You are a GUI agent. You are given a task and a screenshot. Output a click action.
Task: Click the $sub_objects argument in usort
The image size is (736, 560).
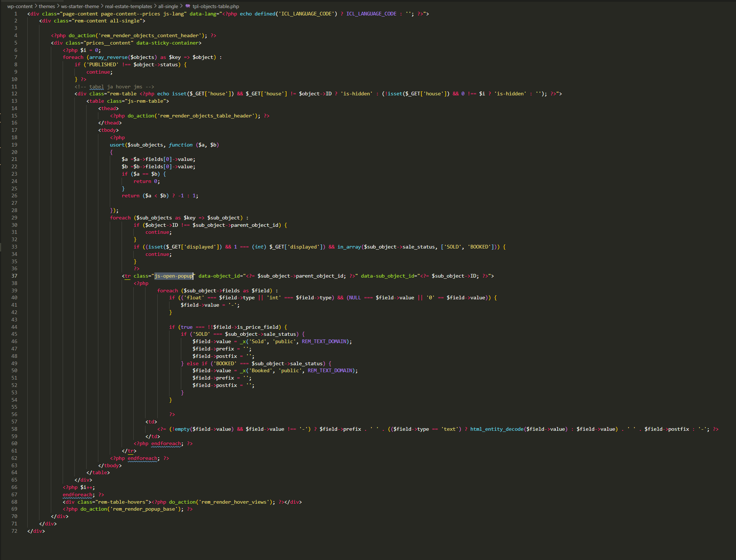[145, 145]
